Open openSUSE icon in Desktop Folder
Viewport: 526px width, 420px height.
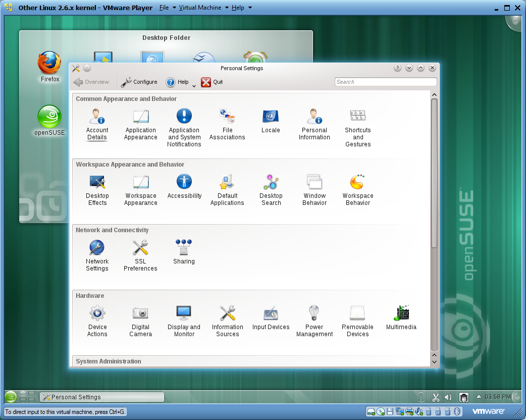(49, 121)
